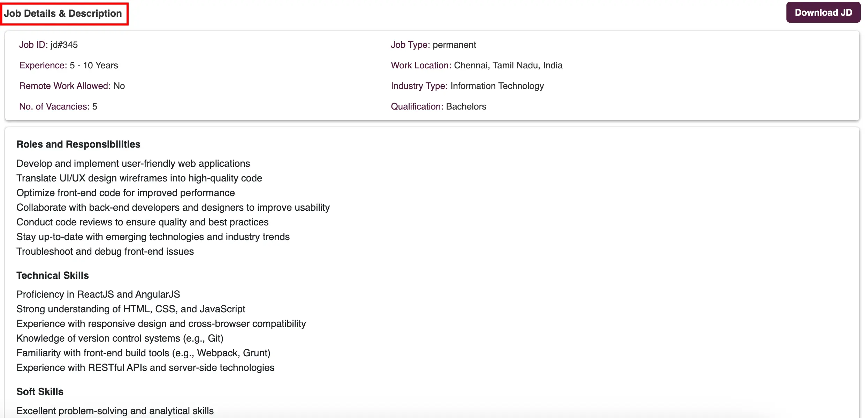Click the Remote Work Allowed value
Screen dimensions: 868x418
point(119,86)
